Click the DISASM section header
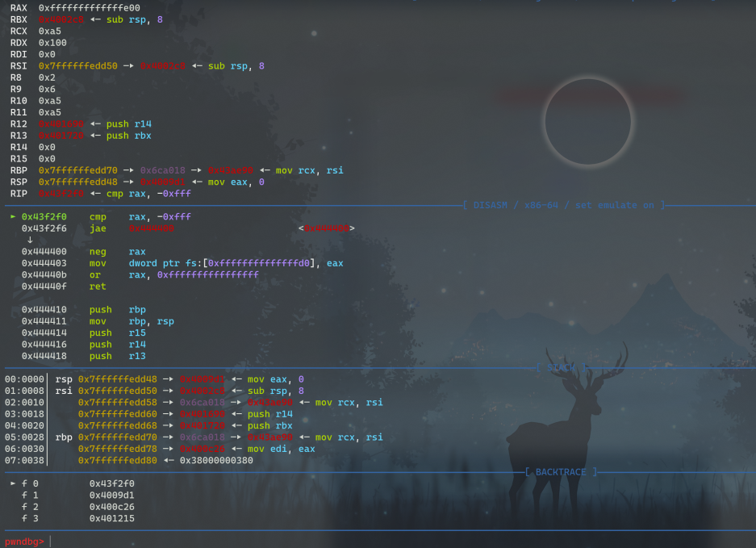The height and width of the screenshot is (548, 756). [x=564, y=205]
